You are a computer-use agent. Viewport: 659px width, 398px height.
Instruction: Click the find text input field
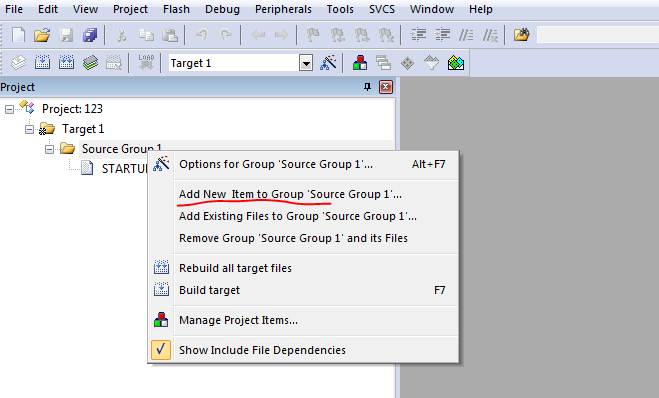598,35
